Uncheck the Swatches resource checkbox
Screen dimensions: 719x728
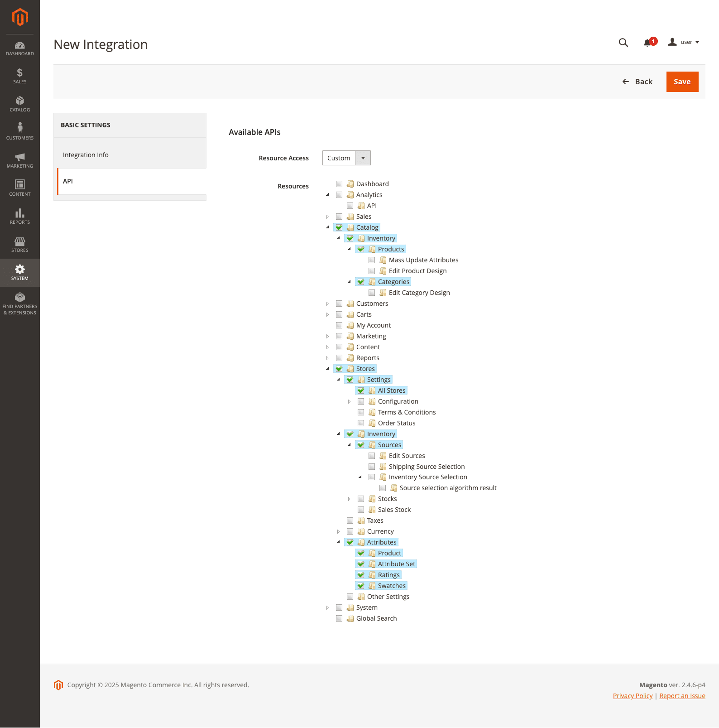tap(361, 586)
